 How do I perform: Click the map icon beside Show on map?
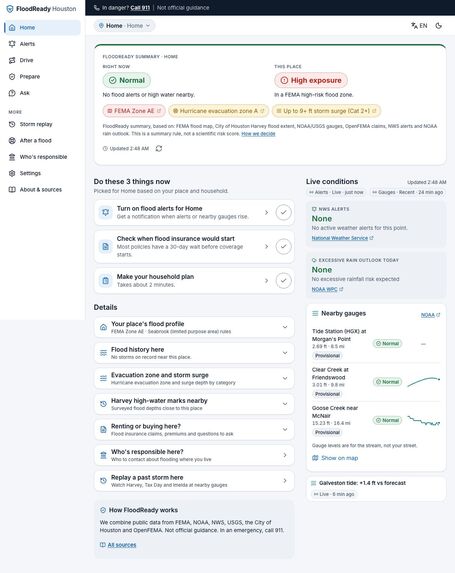tap(315, 458)
